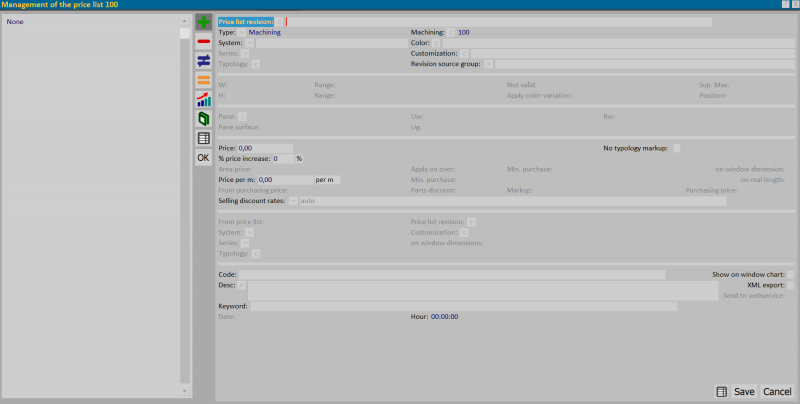Click the Desc text area
This screenshot has width=800, height=404.
[483, 291]
